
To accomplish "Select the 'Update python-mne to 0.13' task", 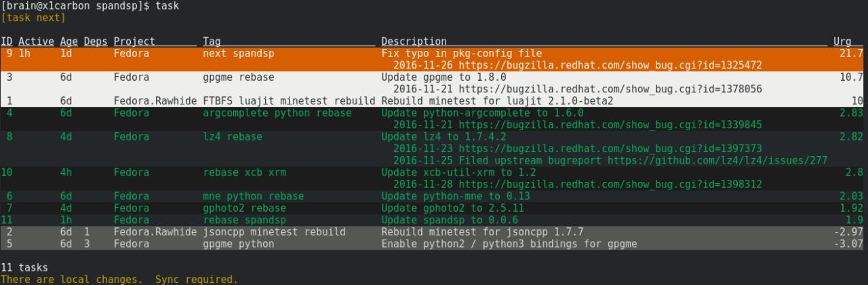I will [434, 196].
